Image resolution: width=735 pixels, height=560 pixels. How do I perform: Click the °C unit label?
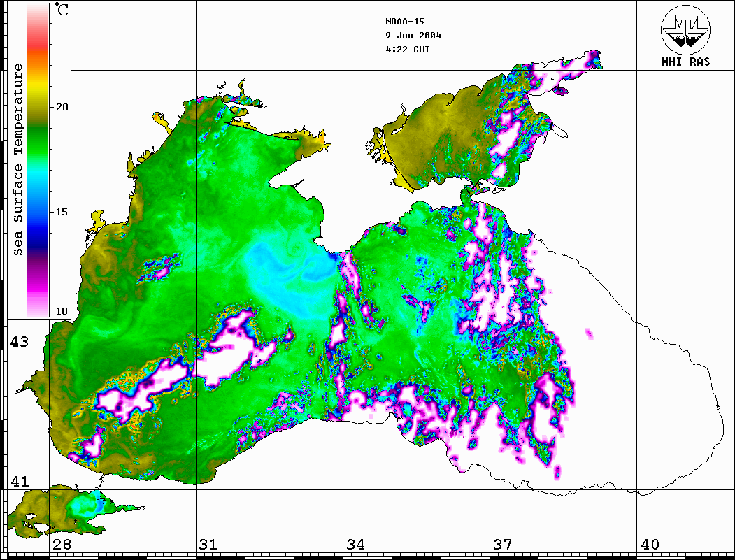tap(62, 9)
